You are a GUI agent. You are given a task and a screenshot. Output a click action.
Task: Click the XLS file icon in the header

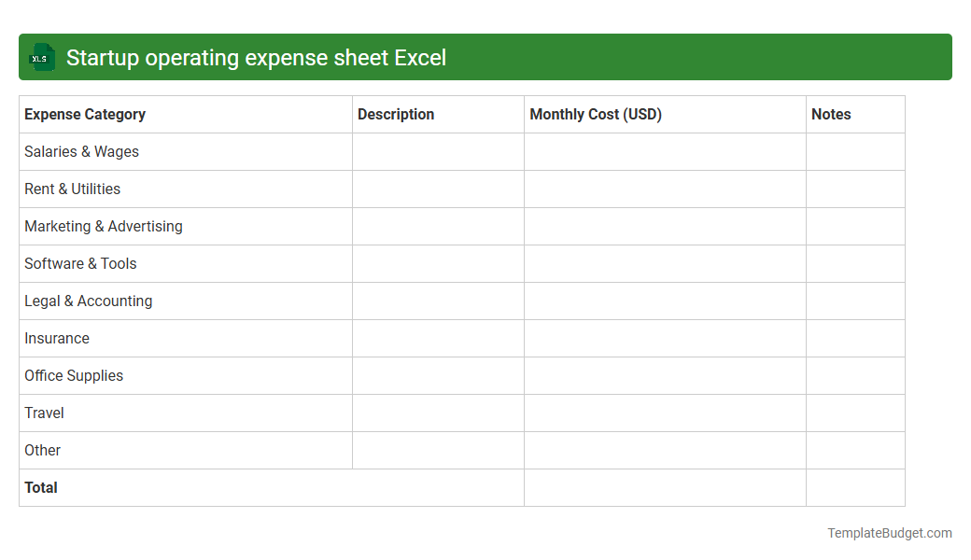click(41, 57)
